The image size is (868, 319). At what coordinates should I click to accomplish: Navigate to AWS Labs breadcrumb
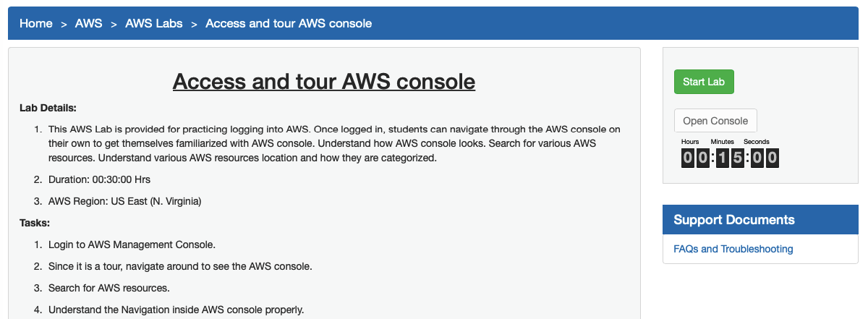coord(154,23)
